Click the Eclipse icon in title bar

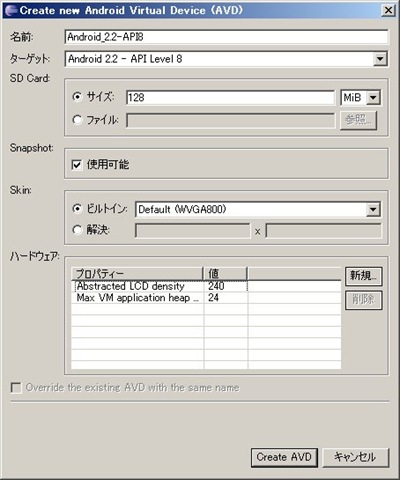(x=11, y=11)
